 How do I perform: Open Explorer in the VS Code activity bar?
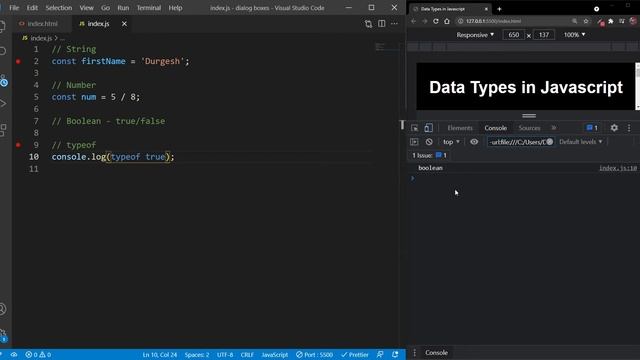[x=2, y=26]
